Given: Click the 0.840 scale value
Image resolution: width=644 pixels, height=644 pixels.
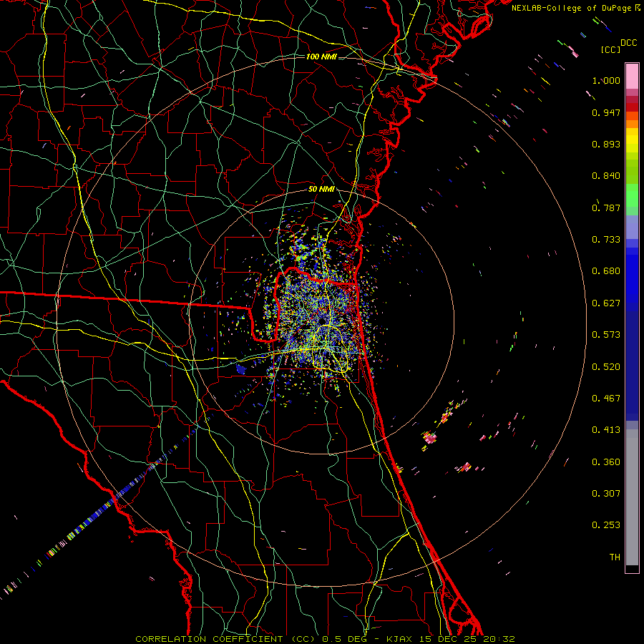Looking at the screenshot, I should 606,176.
